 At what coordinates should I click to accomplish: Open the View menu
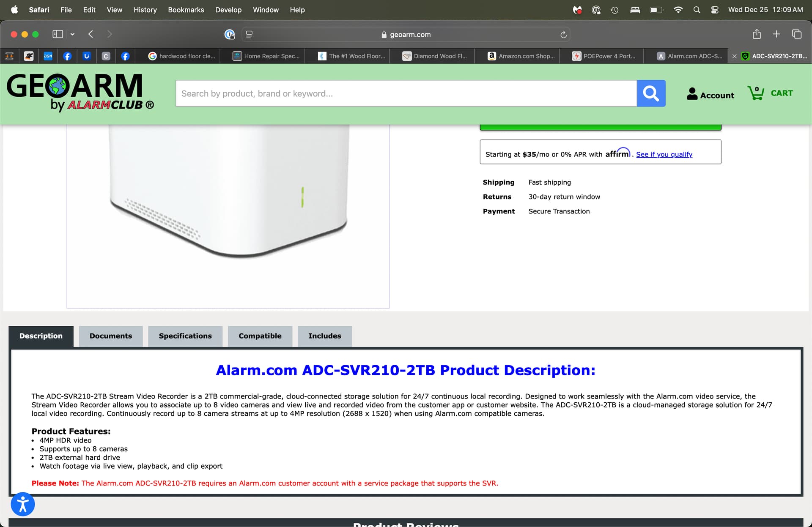(114, 10)
